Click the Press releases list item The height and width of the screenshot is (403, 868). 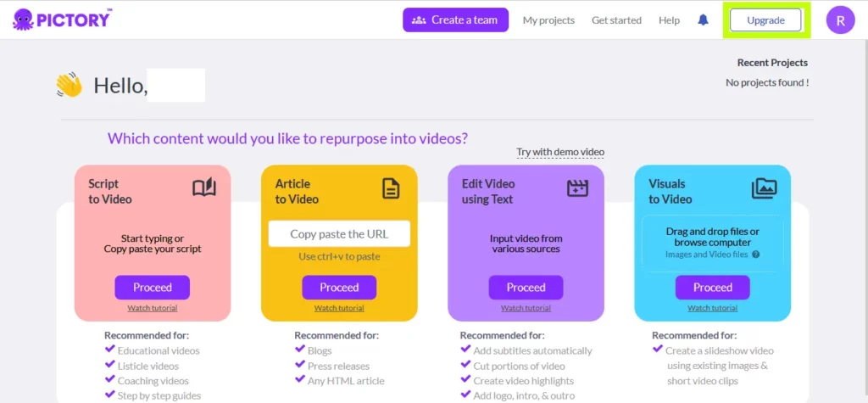click(338, 367)
